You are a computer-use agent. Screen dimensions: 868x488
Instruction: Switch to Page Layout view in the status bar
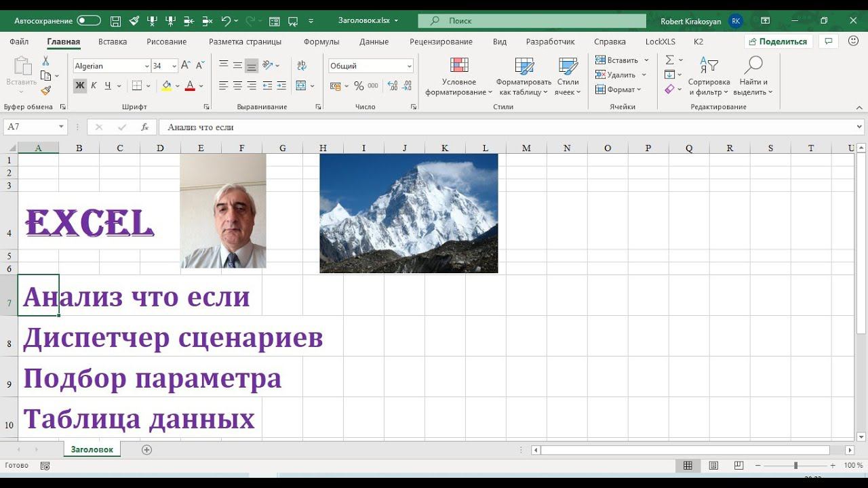(x=713, y=466)
